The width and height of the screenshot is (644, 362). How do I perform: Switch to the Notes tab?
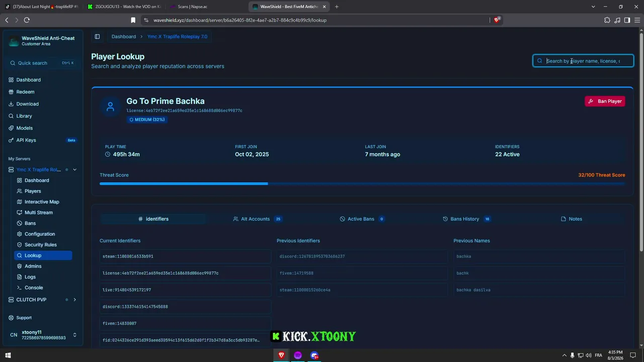coord(571,219)
